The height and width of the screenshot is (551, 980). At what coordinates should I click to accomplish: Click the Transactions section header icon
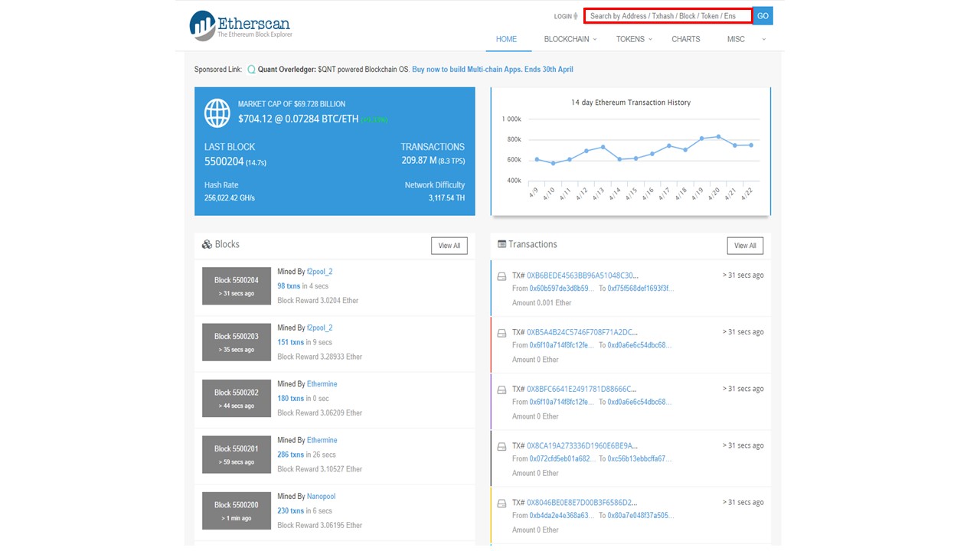502,244
